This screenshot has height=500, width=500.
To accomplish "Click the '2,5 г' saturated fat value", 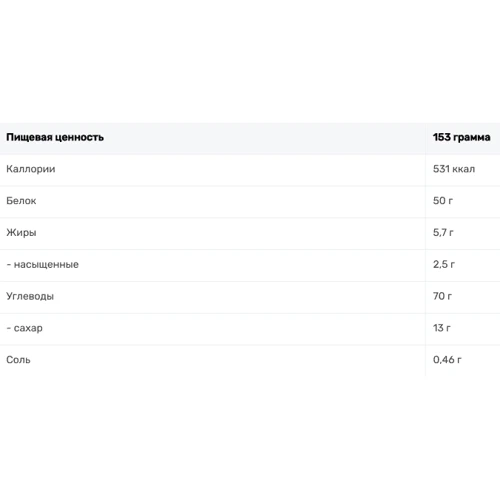I will coord(444,264).
